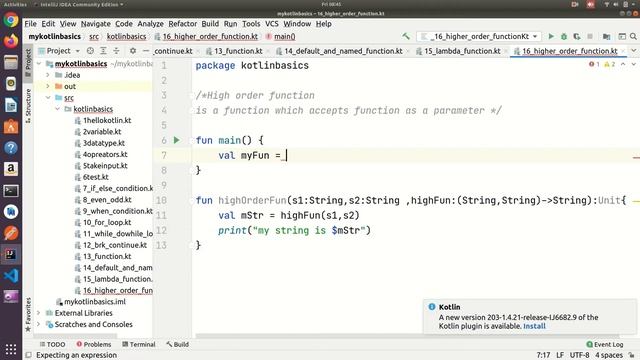The height and width of the screenshot is (360, 640).
Task: Toggle the Terminal tool window
Action: click(139, 344)
